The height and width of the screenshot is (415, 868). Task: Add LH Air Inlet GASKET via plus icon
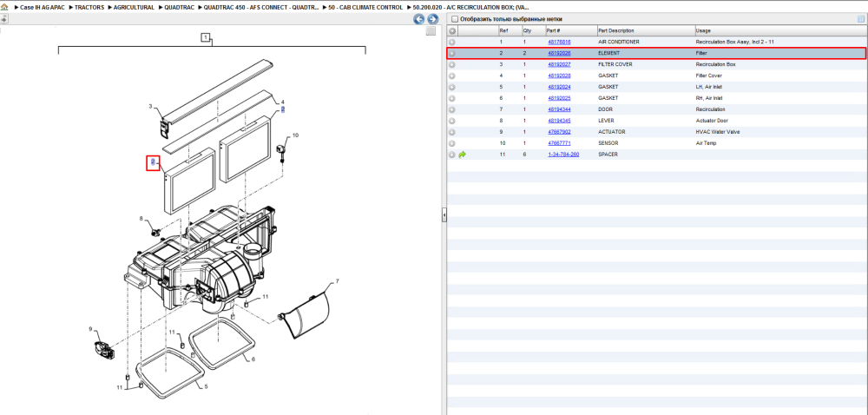pos(452,87)
